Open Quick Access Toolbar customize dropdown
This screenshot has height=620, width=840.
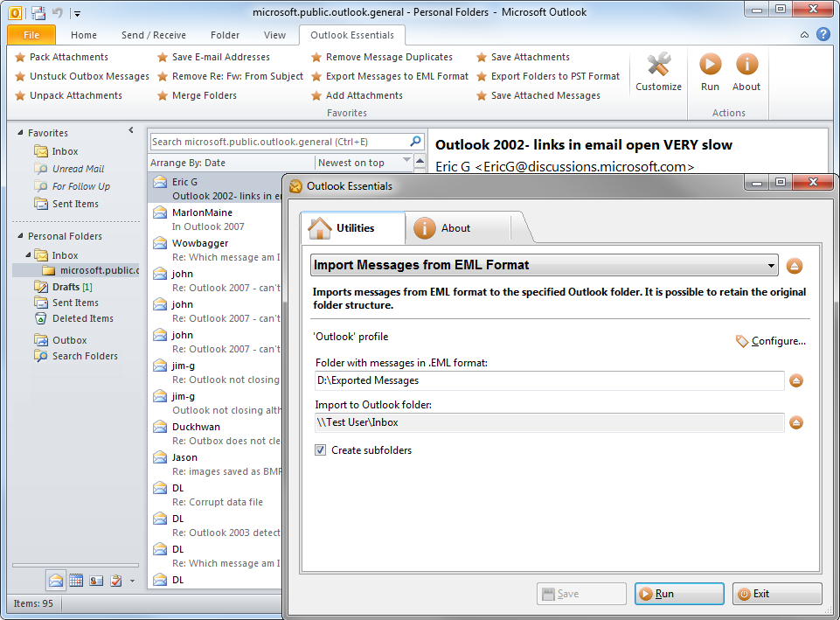[77, 13]
